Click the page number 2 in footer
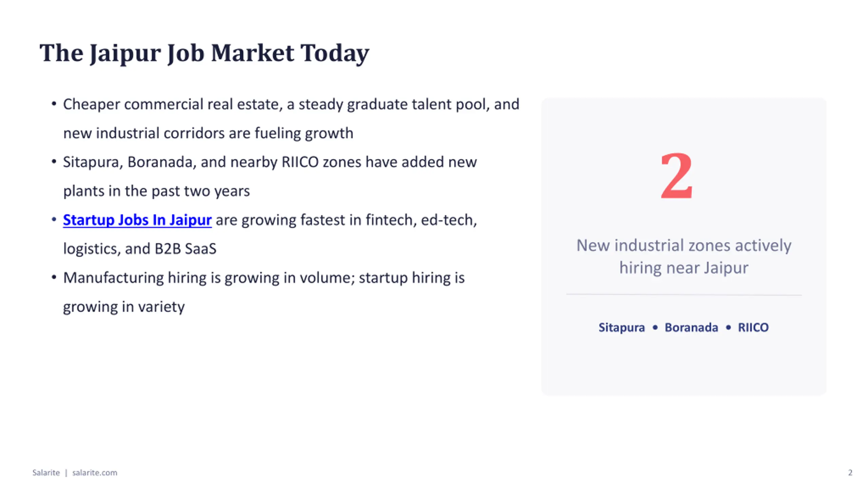 [850, 472]
